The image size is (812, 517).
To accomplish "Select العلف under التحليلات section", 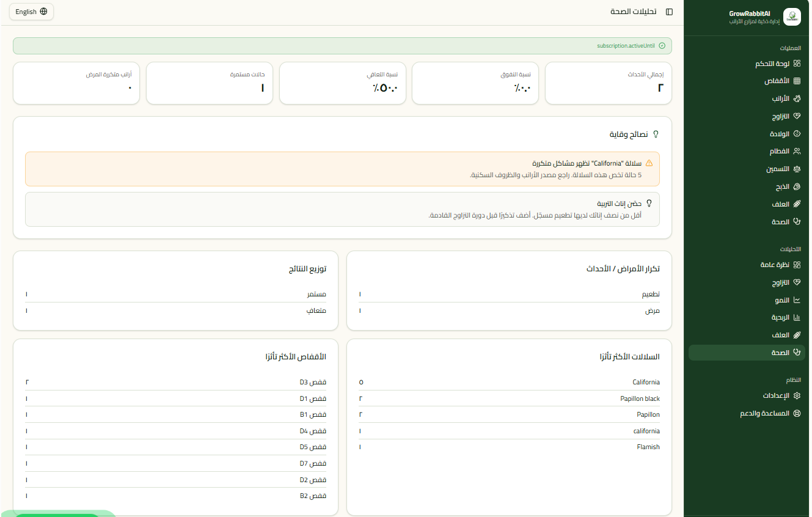I will pos(747,335).
